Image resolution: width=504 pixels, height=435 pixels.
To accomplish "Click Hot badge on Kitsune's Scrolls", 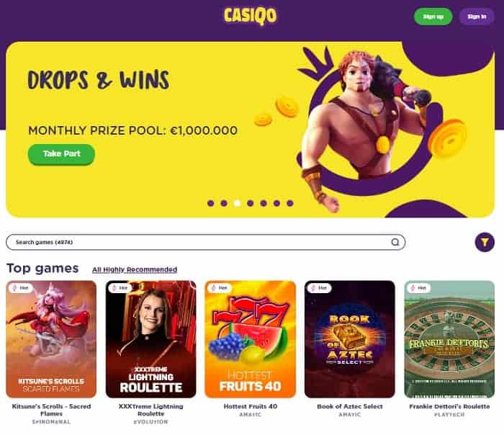I will coord(21,288).
